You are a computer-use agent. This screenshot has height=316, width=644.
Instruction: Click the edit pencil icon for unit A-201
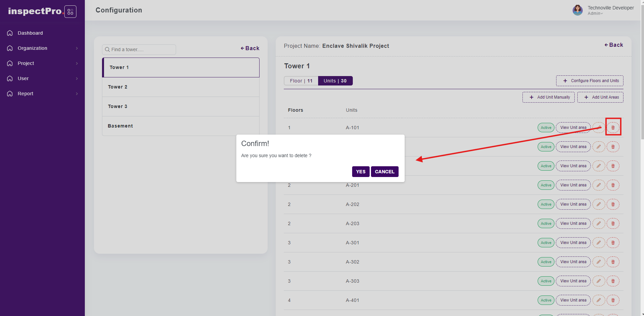point(599,185)
